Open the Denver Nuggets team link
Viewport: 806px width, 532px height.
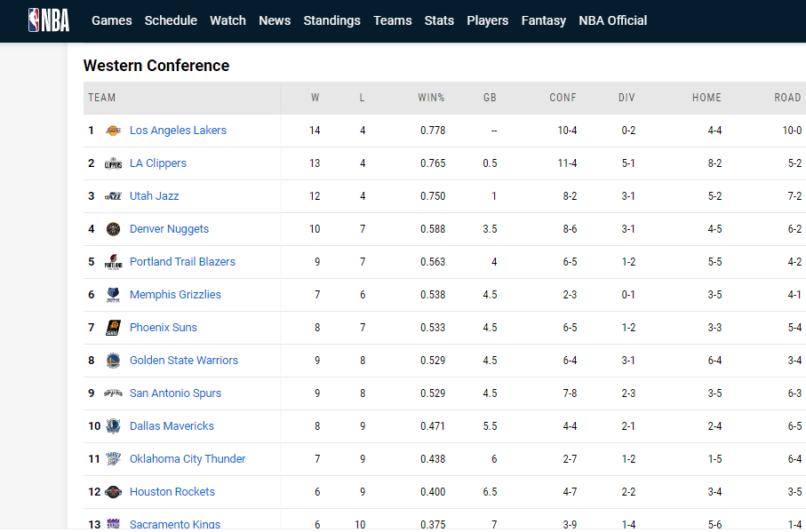169,229
